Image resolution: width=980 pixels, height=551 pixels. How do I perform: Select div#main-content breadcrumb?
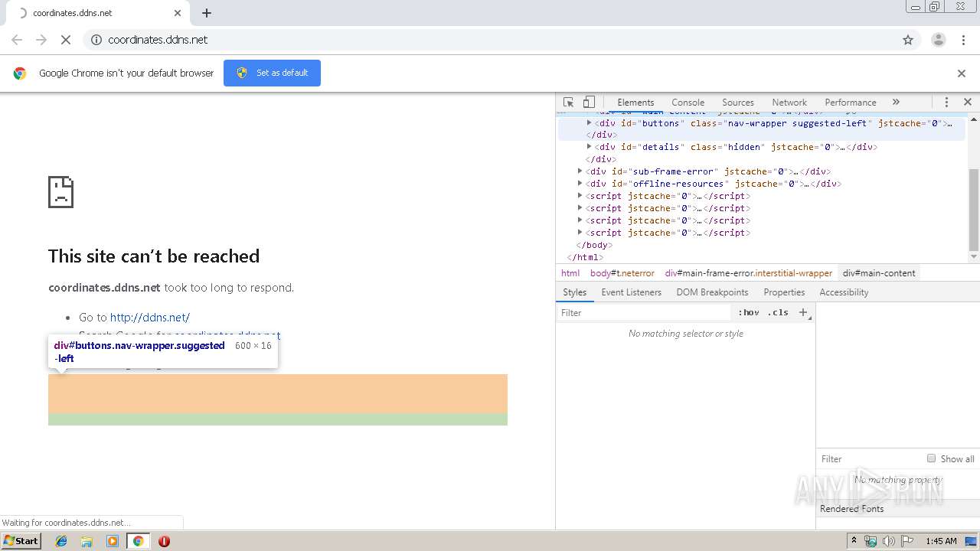click(x=879, y=273)
